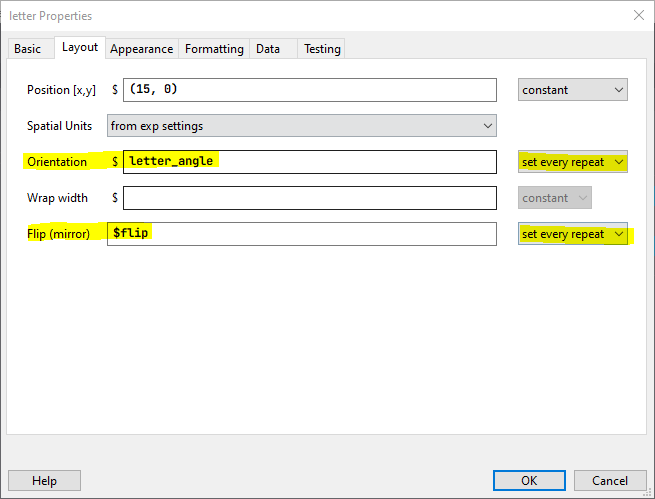Click the Cancel button
655x499 pixels.
(610, 481)
